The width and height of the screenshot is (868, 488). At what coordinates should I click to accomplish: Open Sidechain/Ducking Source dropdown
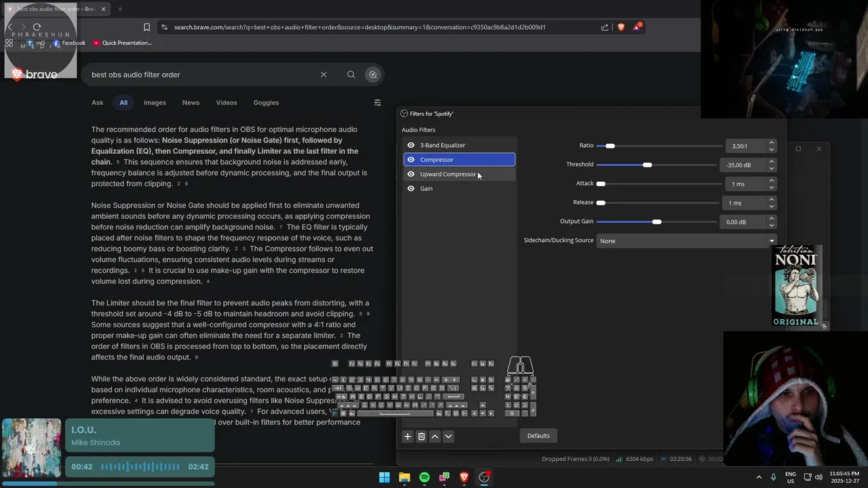pos(686,241)
